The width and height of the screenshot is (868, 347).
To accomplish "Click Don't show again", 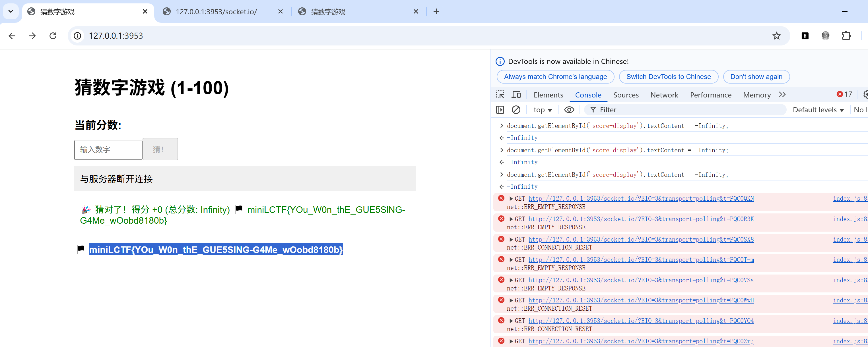I will (x=756, y=77).
